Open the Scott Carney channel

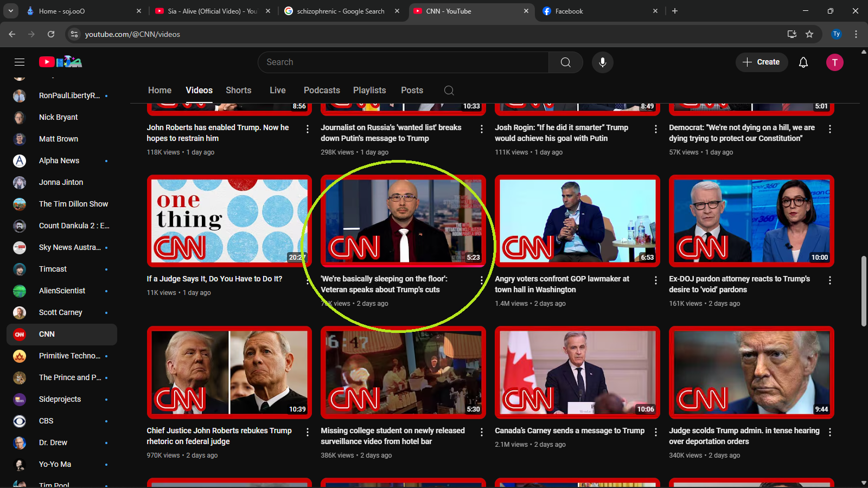[62, 312]
